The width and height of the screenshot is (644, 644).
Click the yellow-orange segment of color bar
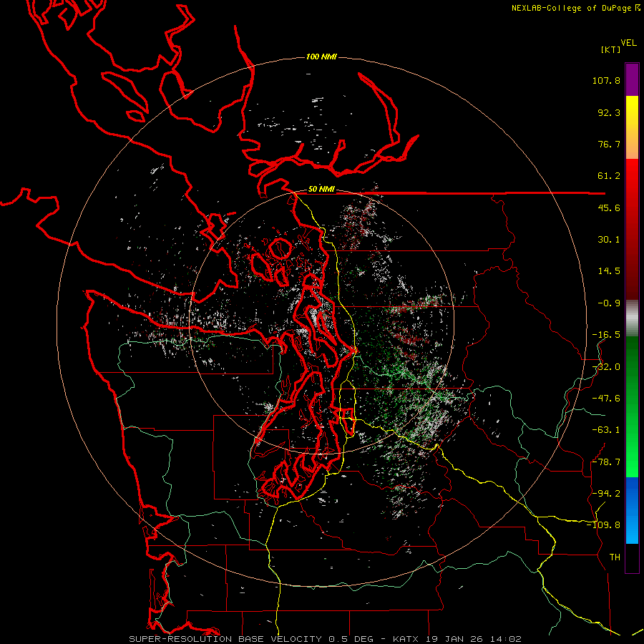tap(632, 127)
